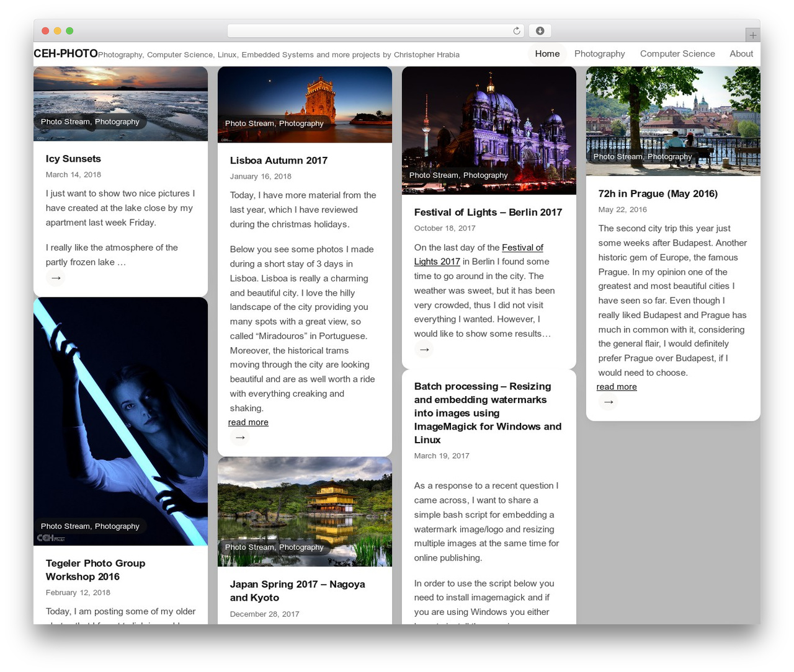794x672 pixels.
Task: Open a new tab with the plus icon
Action: pos(752,35)
